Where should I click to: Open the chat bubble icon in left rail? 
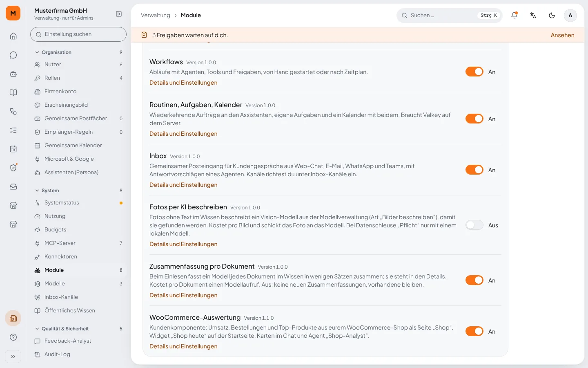point(13,55)
